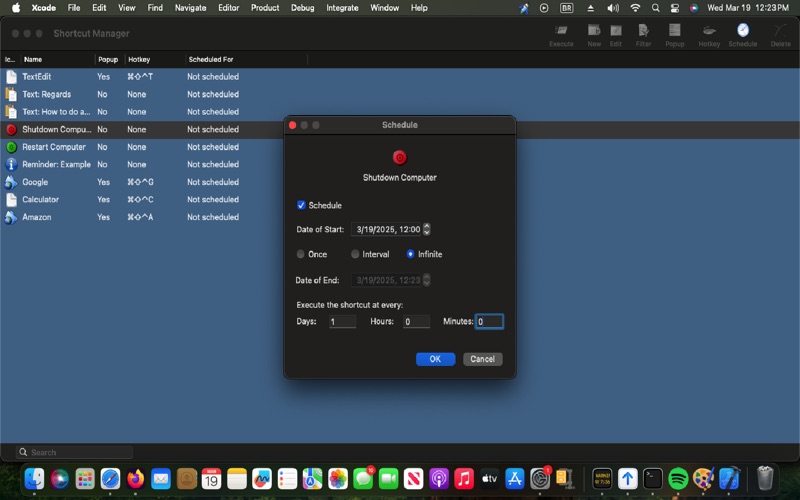Screen dimensions: 800x500
Task: Click the Google shortcut row icon
Action: (x=11, y=182)
